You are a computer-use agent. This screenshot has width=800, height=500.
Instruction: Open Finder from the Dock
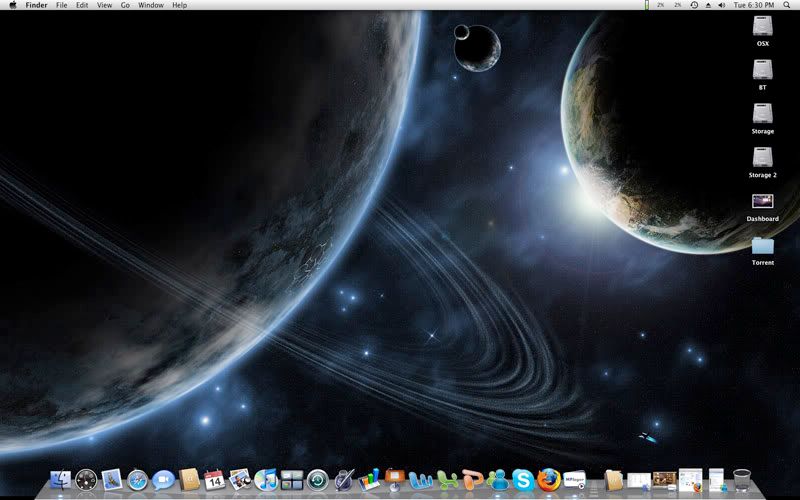point(60,480)
